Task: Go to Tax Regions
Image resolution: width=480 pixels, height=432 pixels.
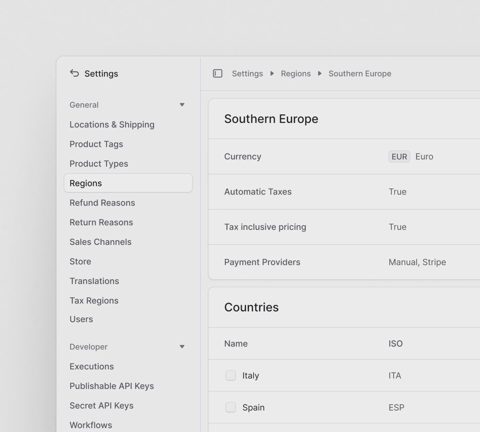Action: click(x=94, y=301)
